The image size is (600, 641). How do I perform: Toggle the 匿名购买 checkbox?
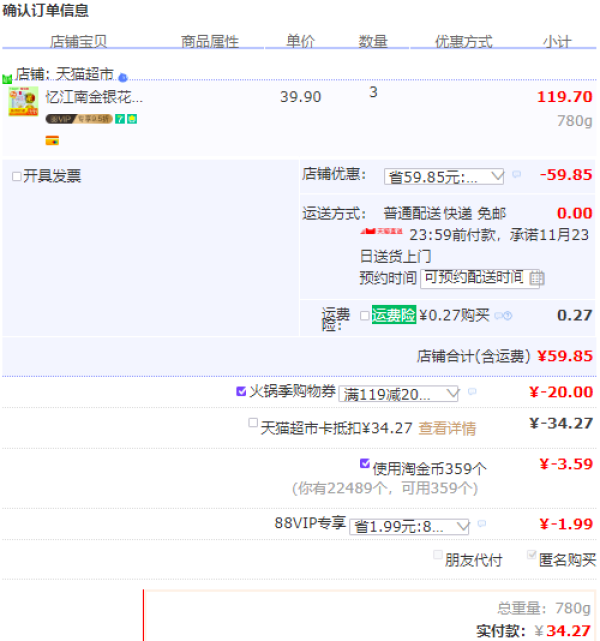531,555
